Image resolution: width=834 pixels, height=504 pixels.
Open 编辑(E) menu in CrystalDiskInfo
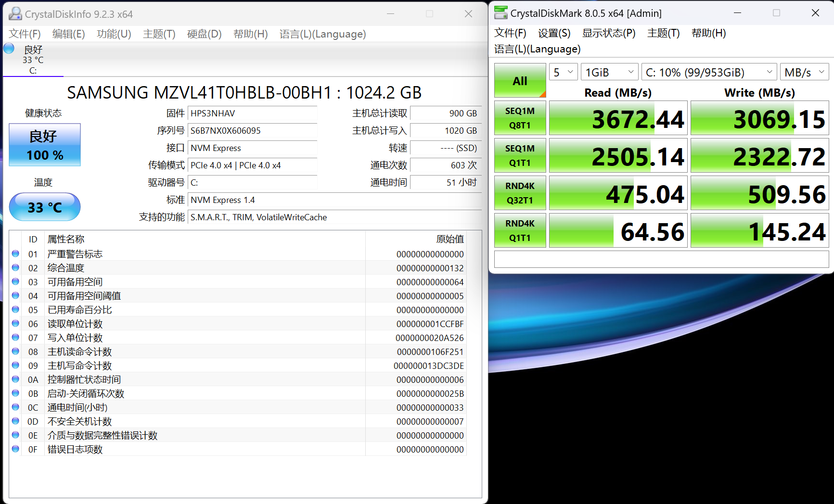(x=69, y=34)
